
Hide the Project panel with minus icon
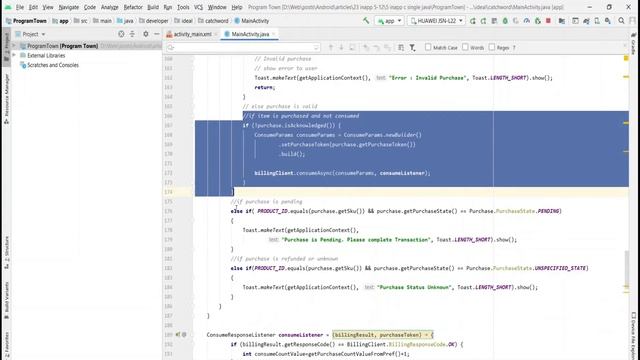pos(157,34)
